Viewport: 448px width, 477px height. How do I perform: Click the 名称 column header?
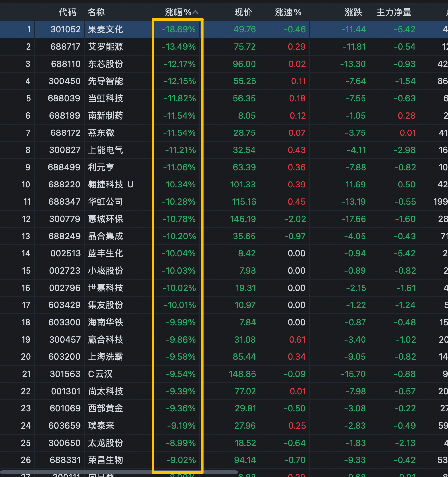[96, 12]
